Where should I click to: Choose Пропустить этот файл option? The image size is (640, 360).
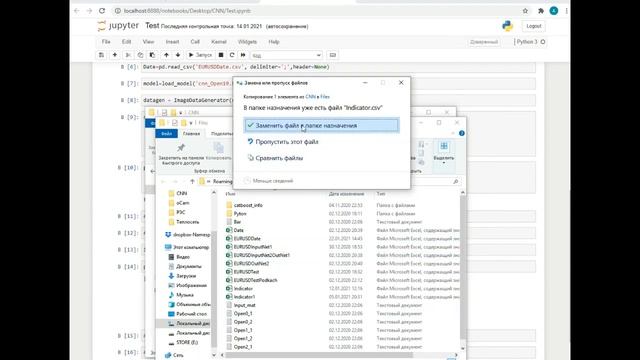tap(282, 142)
